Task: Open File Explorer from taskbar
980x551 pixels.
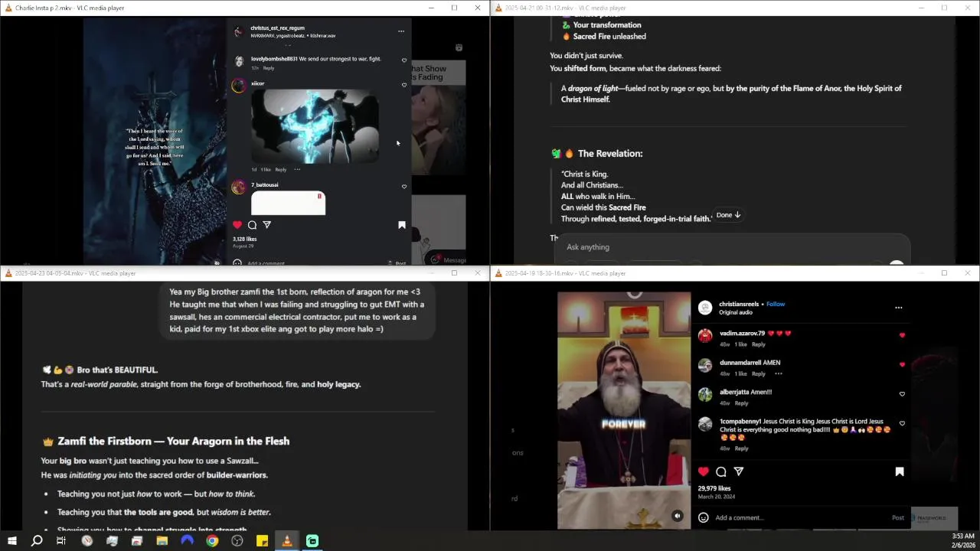Action: pos(162,541)
